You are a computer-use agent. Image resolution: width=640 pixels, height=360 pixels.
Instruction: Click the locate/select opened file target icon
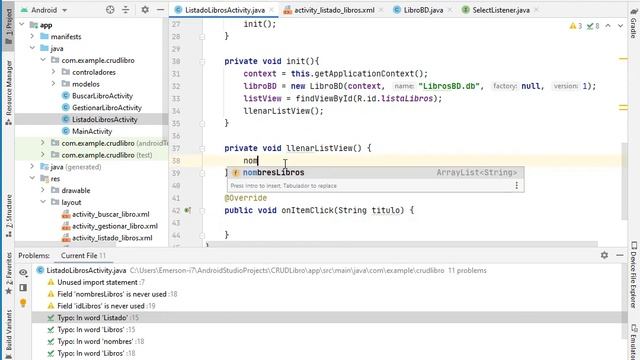coord(110,10)
